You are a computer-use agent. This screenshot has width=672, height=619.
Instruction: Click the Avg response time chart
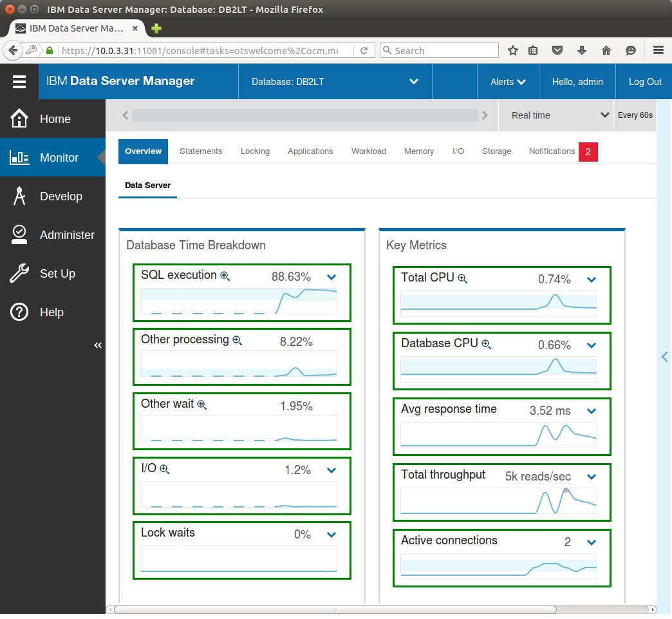(x=498, y=435)
